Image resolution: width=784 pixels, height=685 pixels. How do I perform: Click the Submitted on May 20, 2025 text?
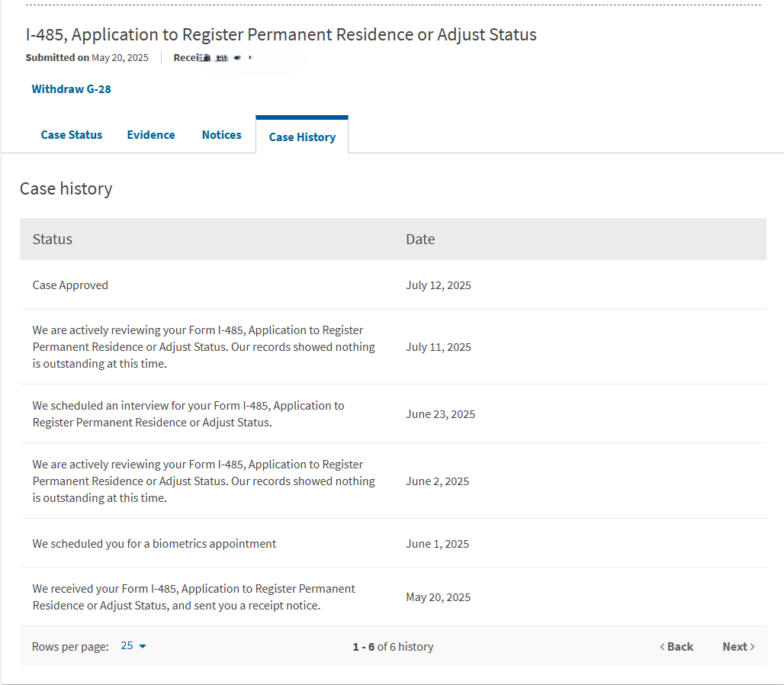point(87,58)
